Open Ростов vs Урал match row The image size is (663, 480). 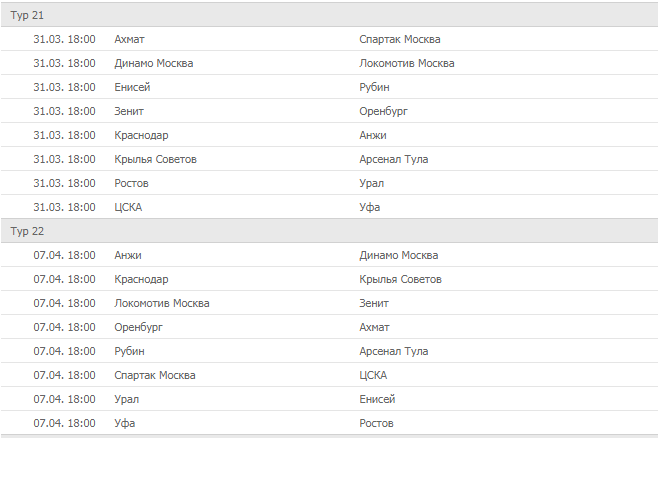point(330,183)
